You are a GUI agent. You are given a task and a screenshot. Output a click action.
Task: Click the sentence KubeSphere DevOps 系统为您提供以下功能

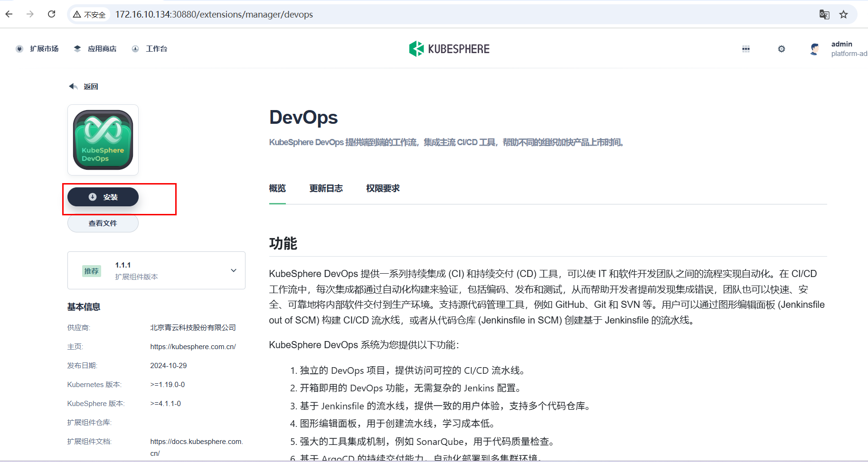(x=364, y=345)
